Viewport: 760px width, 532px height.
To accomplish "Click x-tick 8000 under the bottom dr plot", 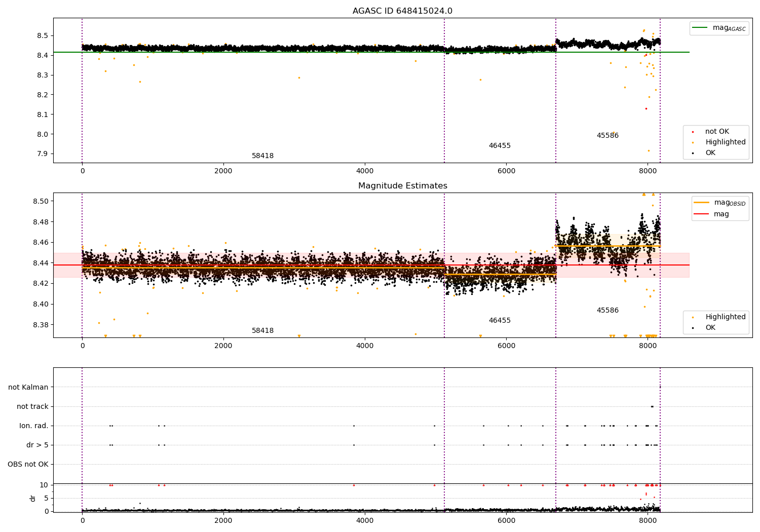I will tap(648, 521).
